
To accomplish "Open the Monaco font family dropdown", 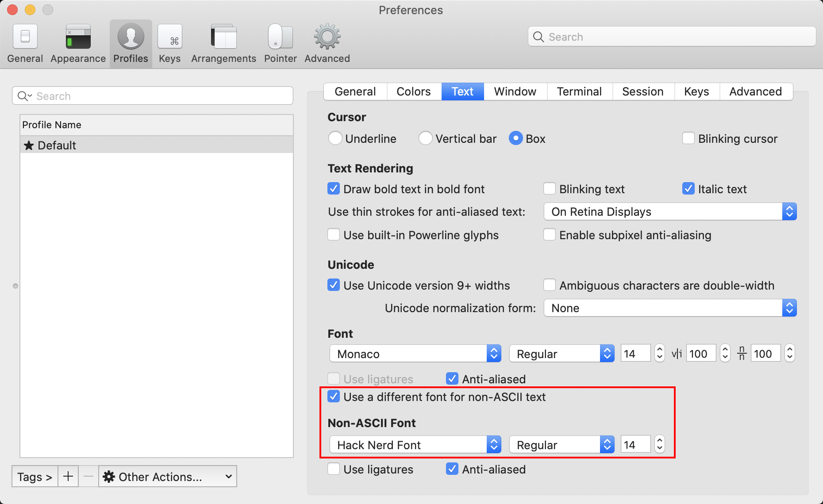I will point(415,354).
